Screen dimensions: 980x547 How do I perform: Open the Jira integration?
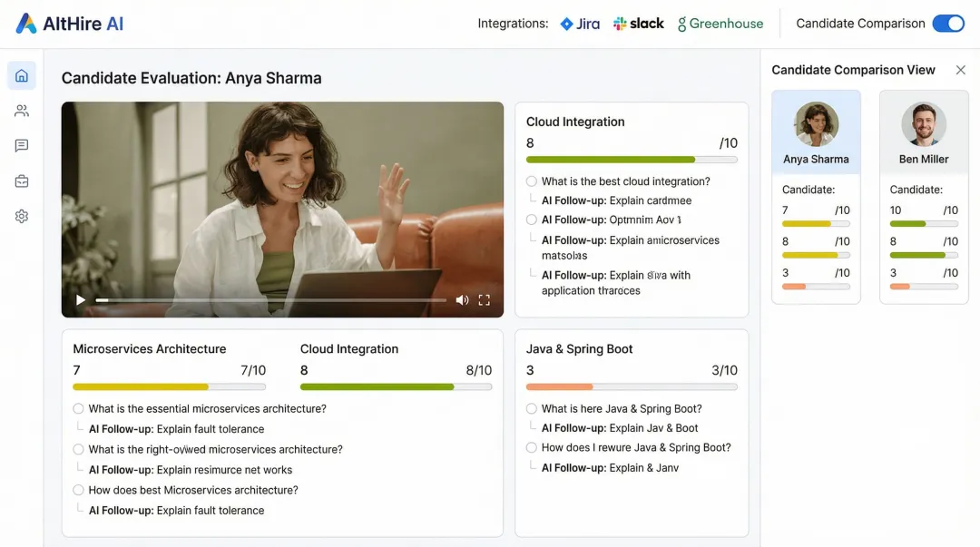(580, 24)
